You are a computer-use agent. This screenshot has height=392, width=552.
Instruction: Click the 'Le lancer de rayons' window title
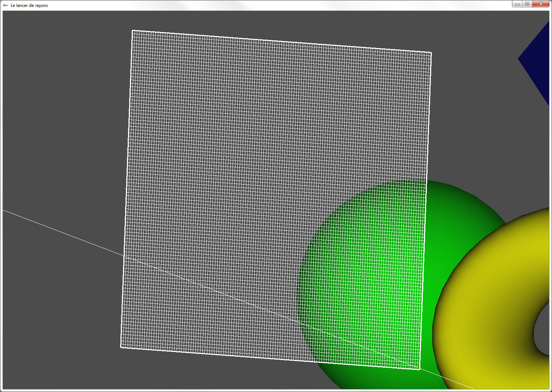(29, 5)
